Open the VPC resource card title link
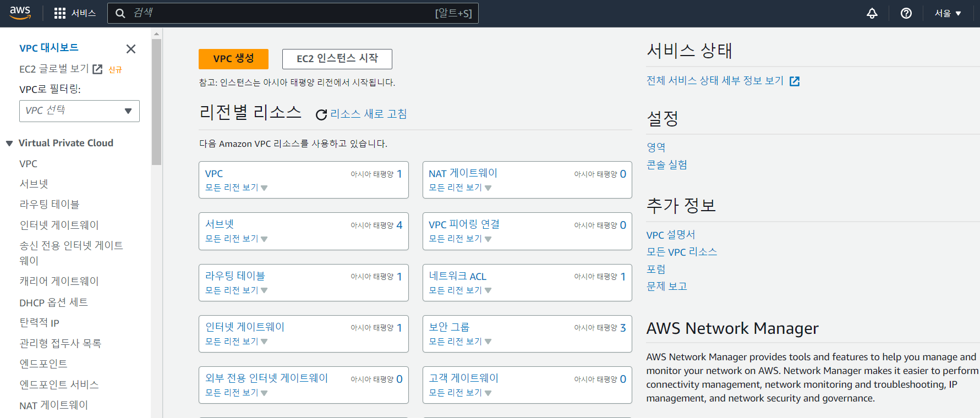This screenshot has width=980, height=418. (x=214, y=174)
